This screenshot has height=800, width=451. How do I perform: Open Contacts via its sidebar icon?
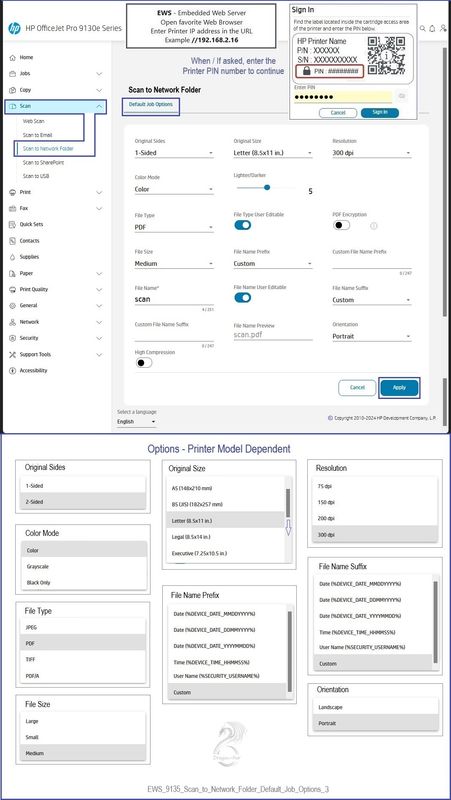tap(13, 241)
